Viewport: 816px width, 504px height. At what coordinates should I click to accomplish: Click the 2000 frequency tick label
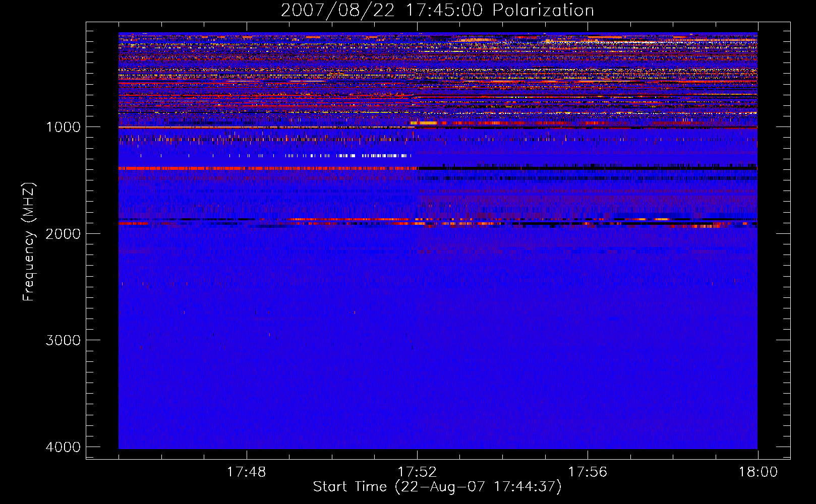click(x=63, y=233)
